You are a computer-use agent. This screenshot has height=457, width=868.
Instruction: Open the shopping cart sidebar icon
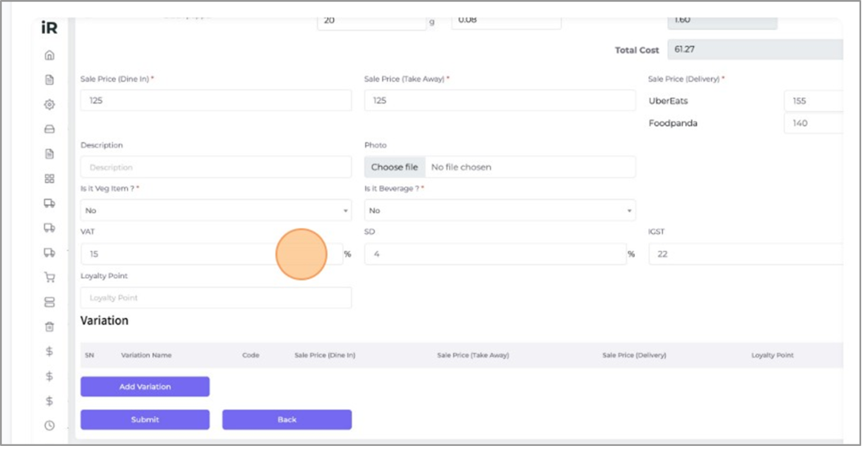point(49,277)
